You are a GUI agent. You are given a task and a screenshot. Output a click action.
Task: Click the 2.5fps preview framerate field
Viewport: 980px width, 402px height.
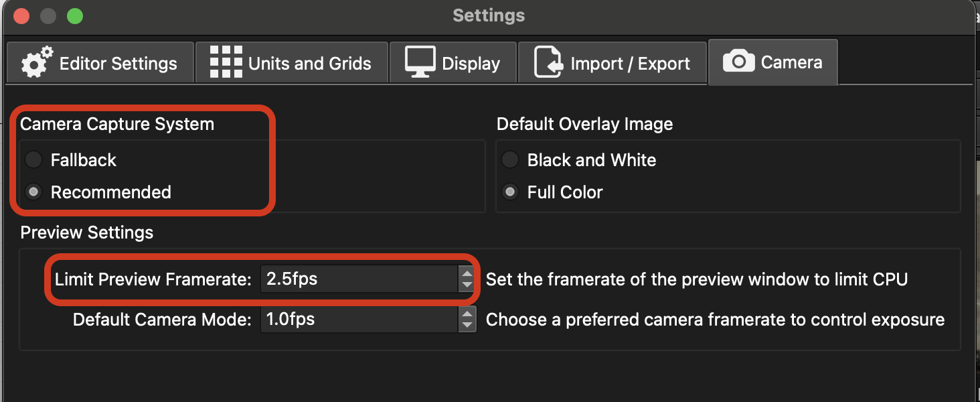coord(359,279)
